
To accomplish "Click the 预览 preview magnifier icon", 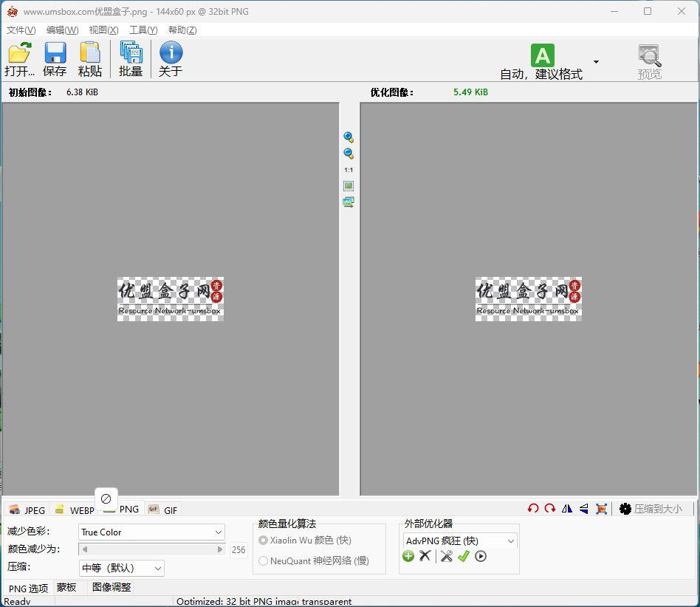I will pos(649,55).
